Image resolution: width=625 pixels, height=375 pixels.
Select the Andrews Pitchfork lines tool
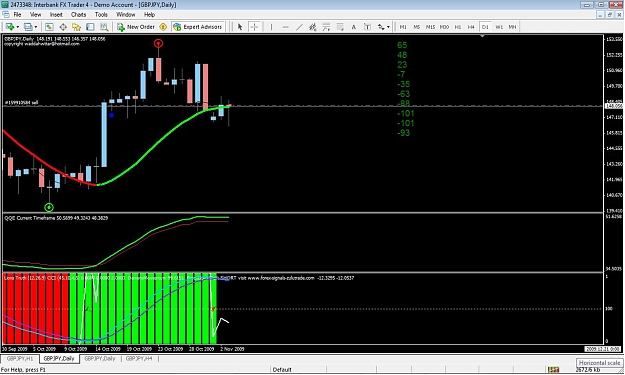click(x=340, y=27)
